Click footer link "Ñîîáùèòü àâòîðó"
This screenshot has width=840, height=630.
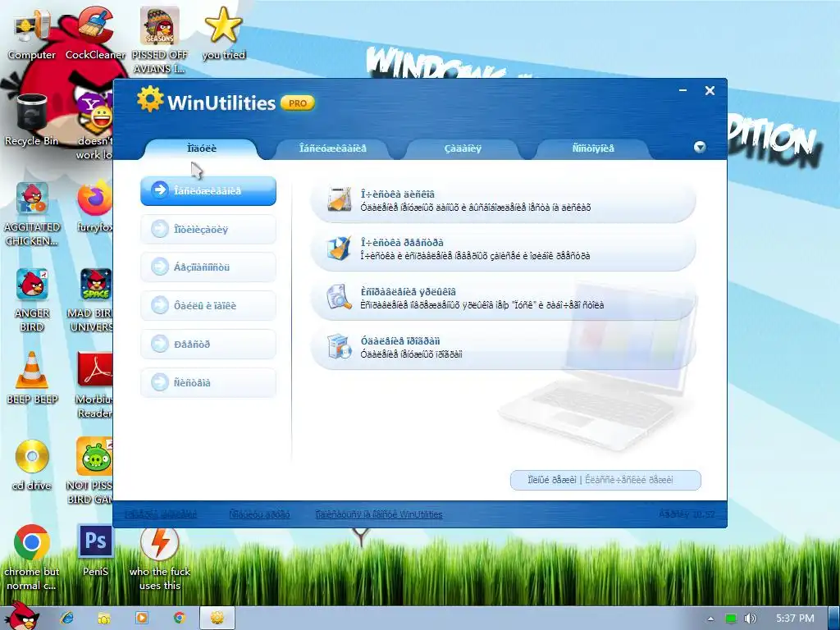click(259, 514)
